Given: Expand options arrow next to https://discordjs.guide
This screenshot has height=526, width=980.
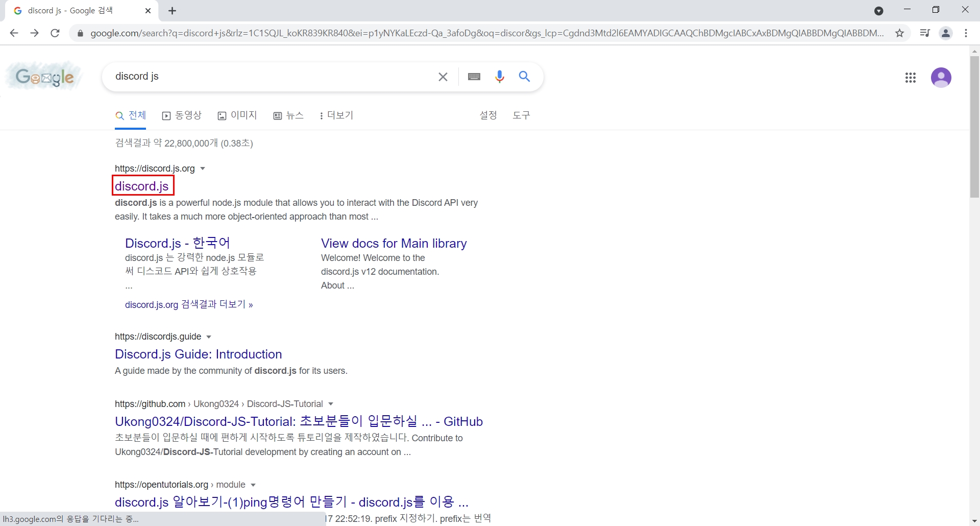Looking at the screenshot, I should click(209, 337).
